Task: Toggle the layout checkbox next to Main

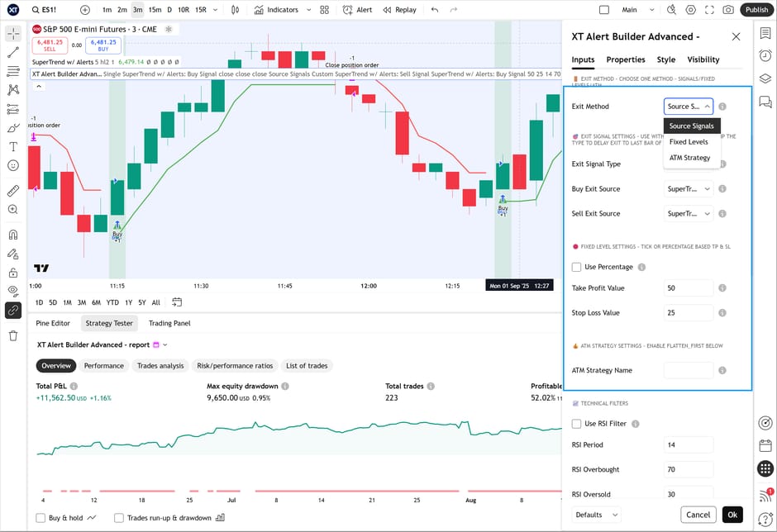Action: click(x=604, y=10)
